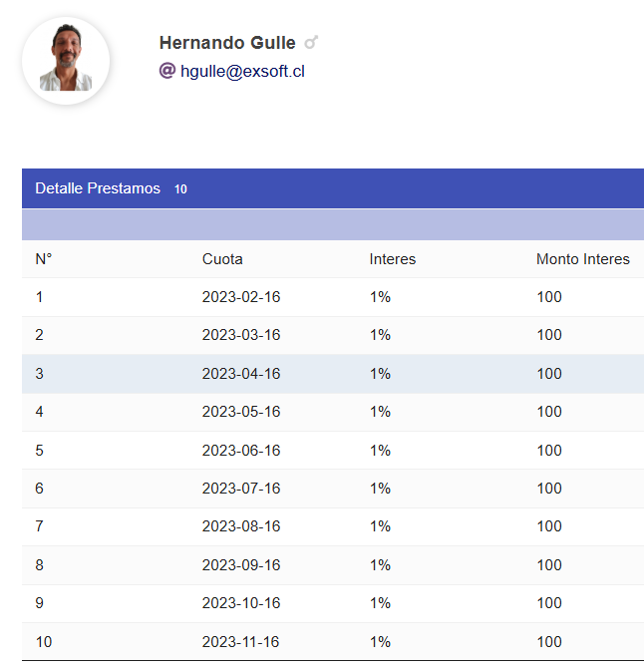
Task: Select the highlighted 2023-04-16 row
Action: click(241, 374)
